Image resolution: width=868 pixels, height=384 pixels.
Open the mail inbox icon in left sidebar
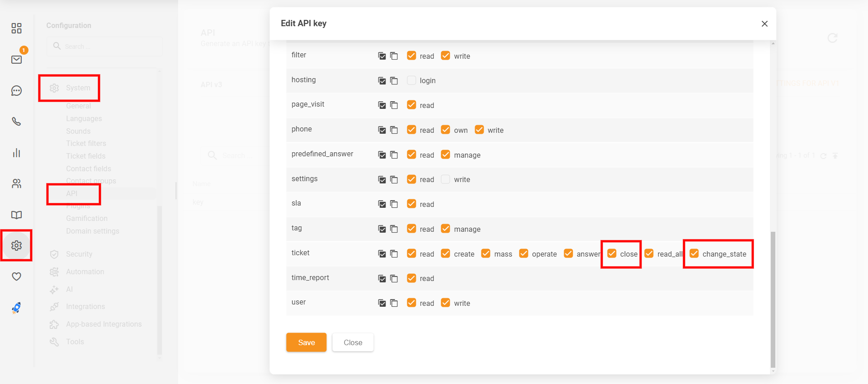(x=17, y=60)
